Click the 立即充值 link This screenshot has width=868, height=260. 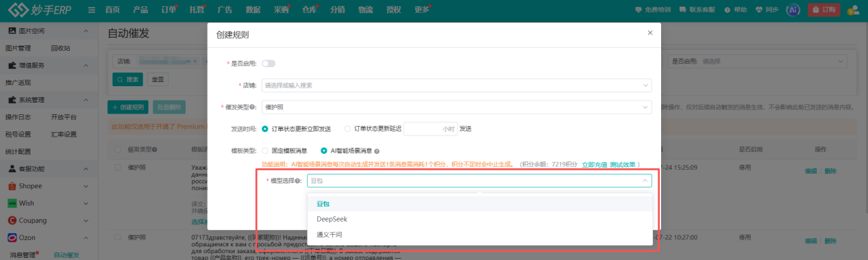pyautogui.click(x=594, y=165)
